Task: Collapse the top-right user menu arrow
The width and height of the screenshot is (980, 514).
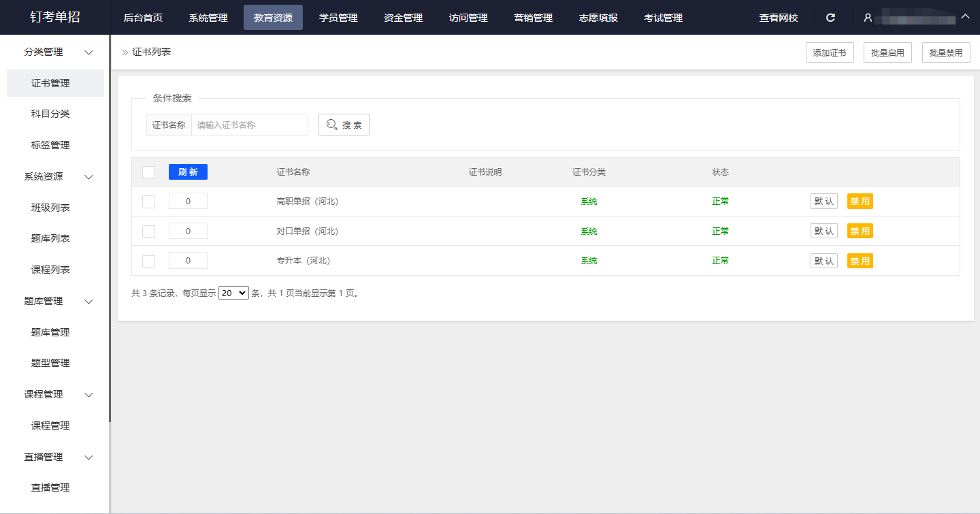Action: 966,17
